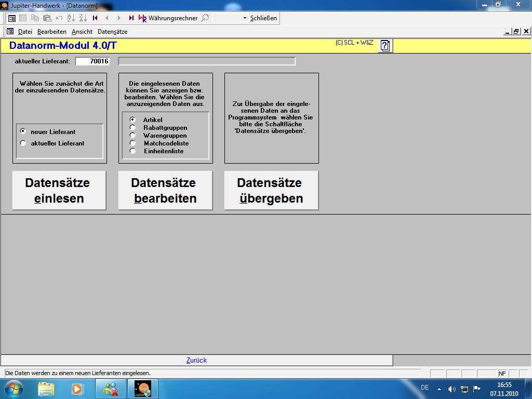Open the Währungsrechner currency calculator

pyautogui.click(x=168, y=18)
